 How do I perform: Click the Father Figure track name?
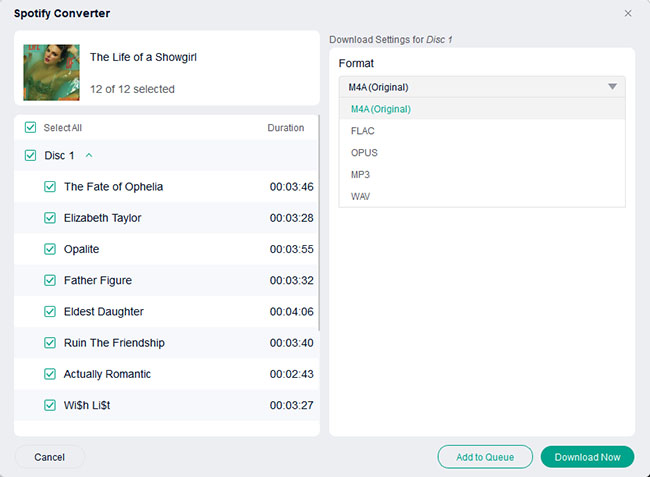[98, 281]
